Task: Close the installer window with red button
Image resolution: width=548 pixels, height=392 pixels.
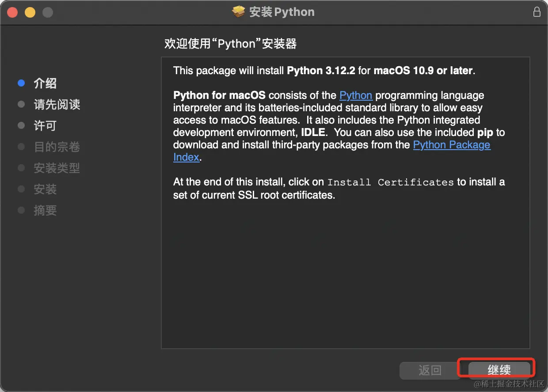Action: (12, 12)
